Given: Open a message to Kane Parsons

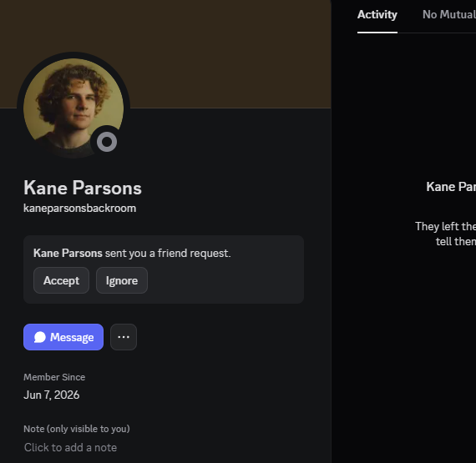Looking at the screenshot, I should (63, 337).
